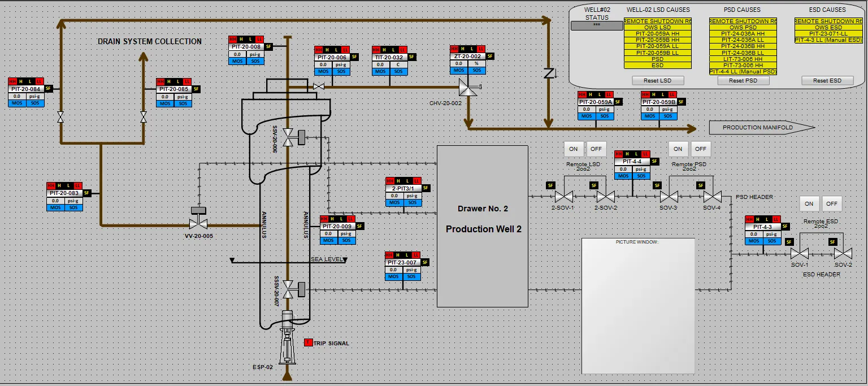Click the HH alarm indicator of PIT-20-083
The width and height of the screenshot is (868, 386).
[51, 185]
